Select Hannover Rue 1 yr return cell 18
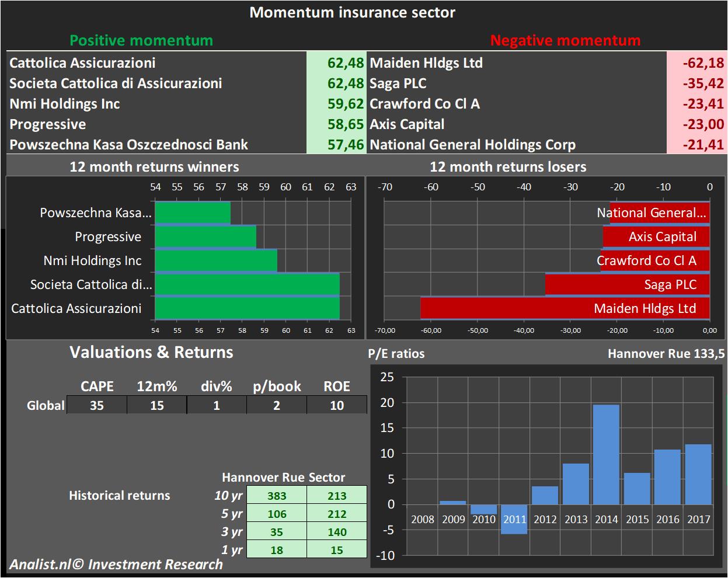 click(x=277, y=550)
